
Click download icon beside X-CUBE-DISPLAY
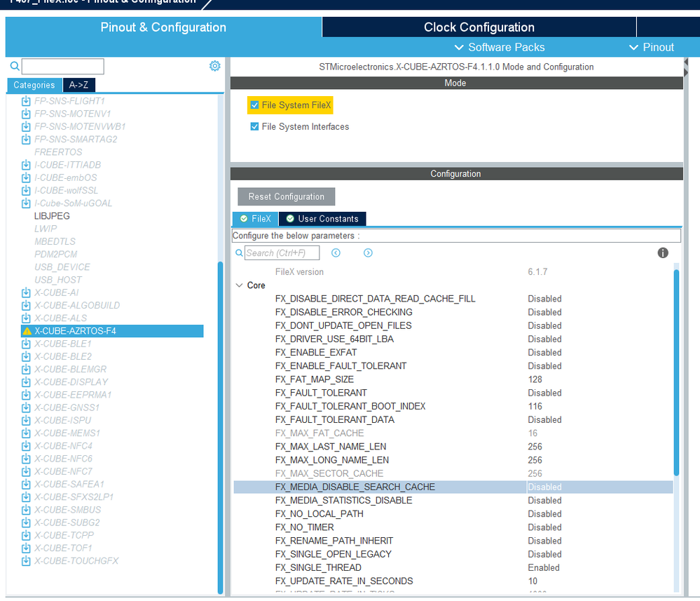tap(26, 382)
